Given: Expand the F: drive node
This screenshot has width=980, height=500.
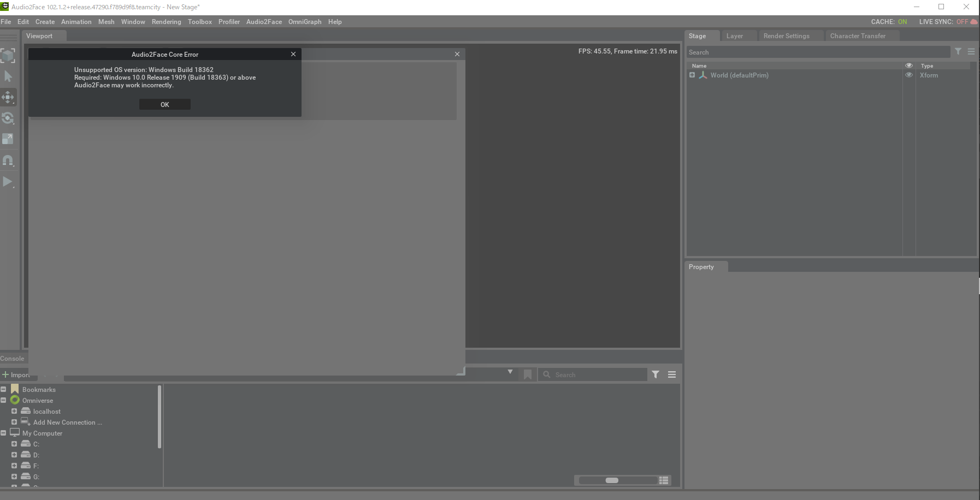Looking at the screenshot, I should click(x=14, y=466).
